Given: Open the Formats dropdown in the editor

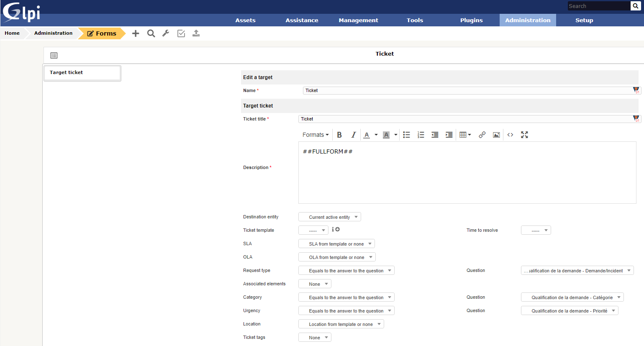Looking at the screenshot, I should click(x=315, y=135).
